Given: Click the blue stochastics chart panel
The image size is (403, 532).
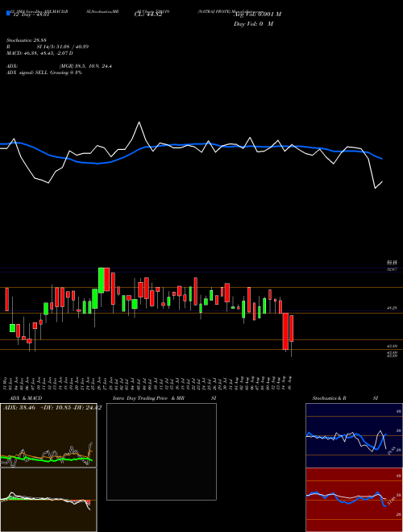Looking at the screenshot, I should pos(354,435).
